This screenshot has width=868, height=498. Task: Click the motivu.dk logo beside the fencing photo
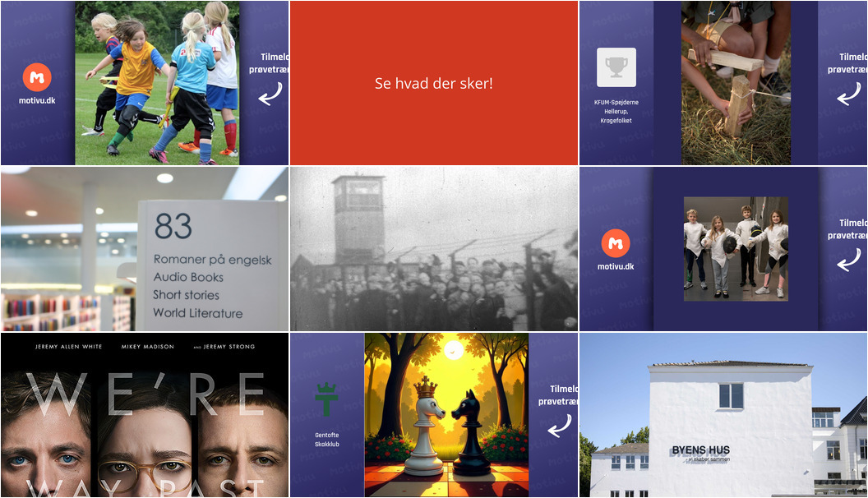coord(616,243)
